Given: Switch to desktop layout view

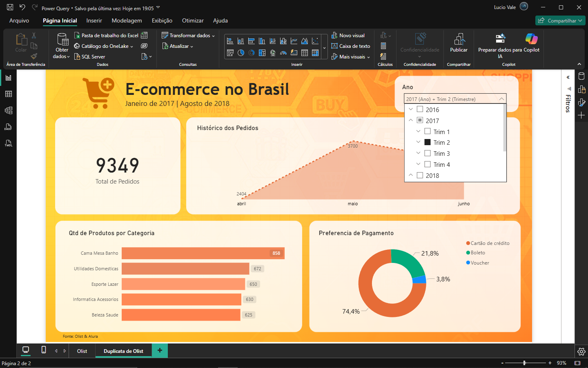Looking at the screenshot, I should pos(26,350).
